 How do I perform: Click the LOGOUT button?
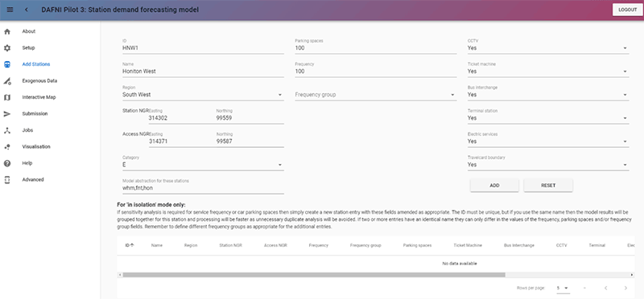pyautogui.click(x=627, y=10)
